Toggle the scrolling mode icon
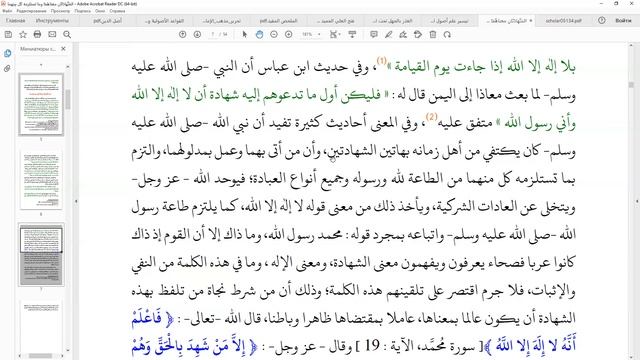Screen dimensions: 640x360 pos(352,35)
